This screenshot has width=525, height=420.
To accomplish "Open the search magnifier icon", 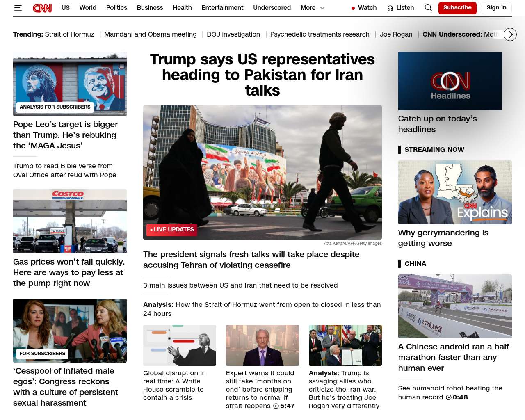I will tap(428, 8).
